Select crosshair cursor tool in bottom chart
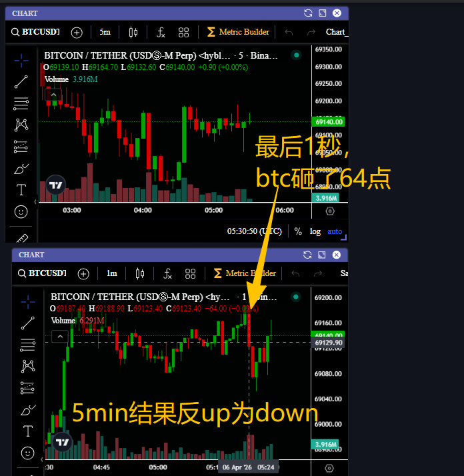Screen dimensions: 464x476 click(x=28, y=302)
